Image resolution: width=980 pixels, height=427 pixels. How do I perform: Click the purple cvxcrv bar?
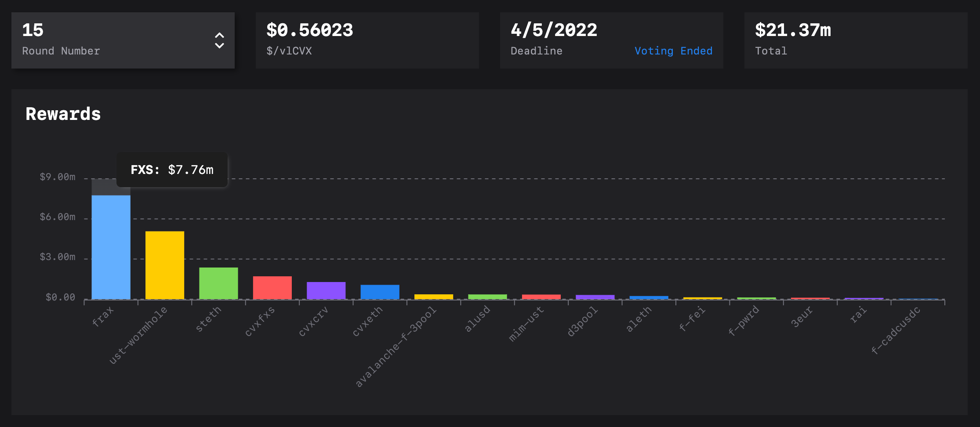click(x=326, y=291)
